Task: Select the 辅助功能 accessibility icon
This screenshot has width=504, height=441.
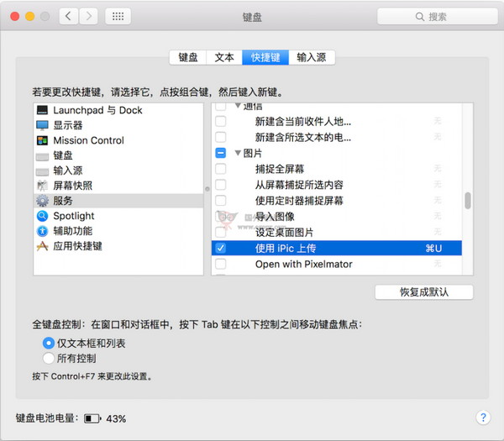Action: click(x=43, y=231)
